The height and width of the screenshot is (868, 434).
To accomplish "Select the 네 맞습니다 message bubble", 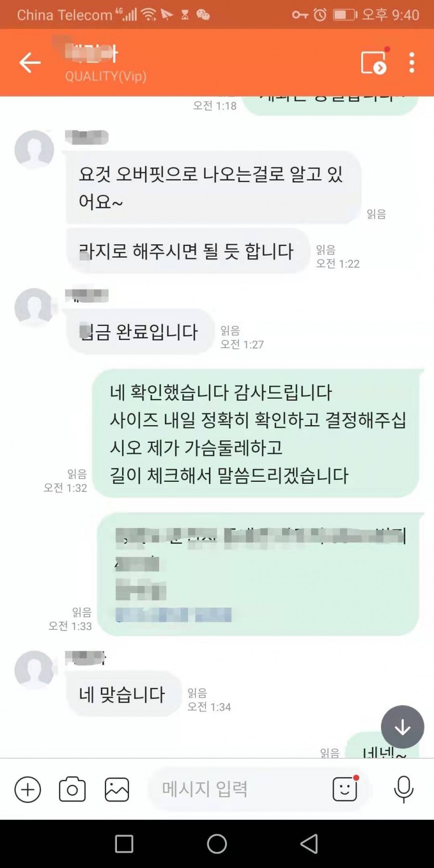I will coord(123,694).
